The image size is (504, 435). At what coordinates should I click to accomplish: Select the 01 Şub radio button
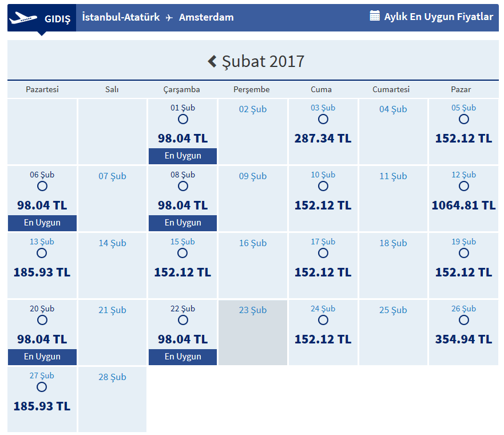coord(182,119)
